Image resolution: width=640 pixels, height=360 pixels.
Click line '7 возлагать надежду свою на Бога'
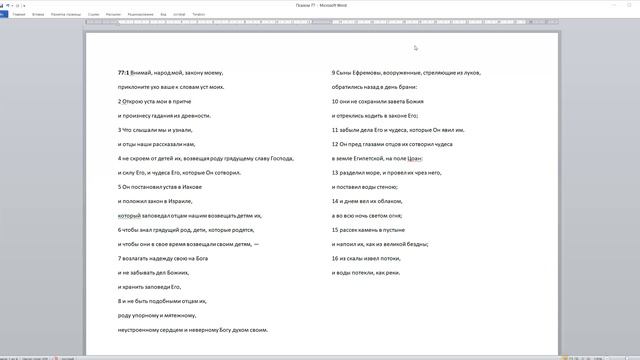click(163, 258)
